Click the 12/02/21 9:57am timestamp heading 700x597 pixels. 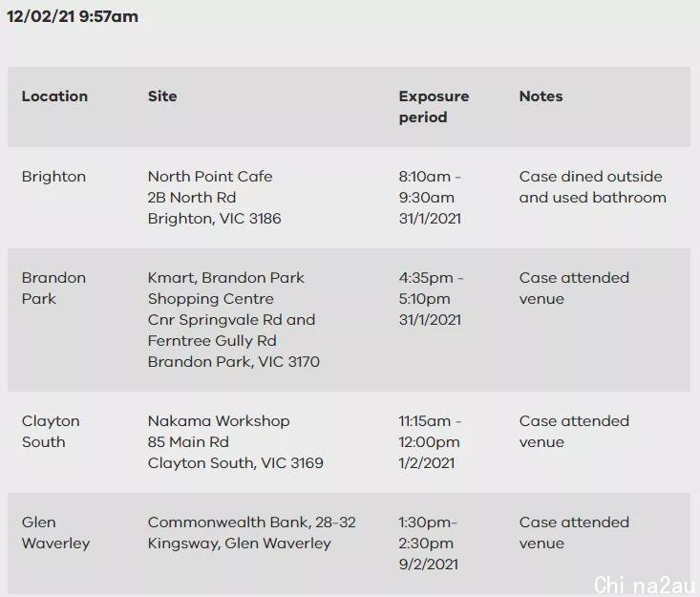(73, 16)
